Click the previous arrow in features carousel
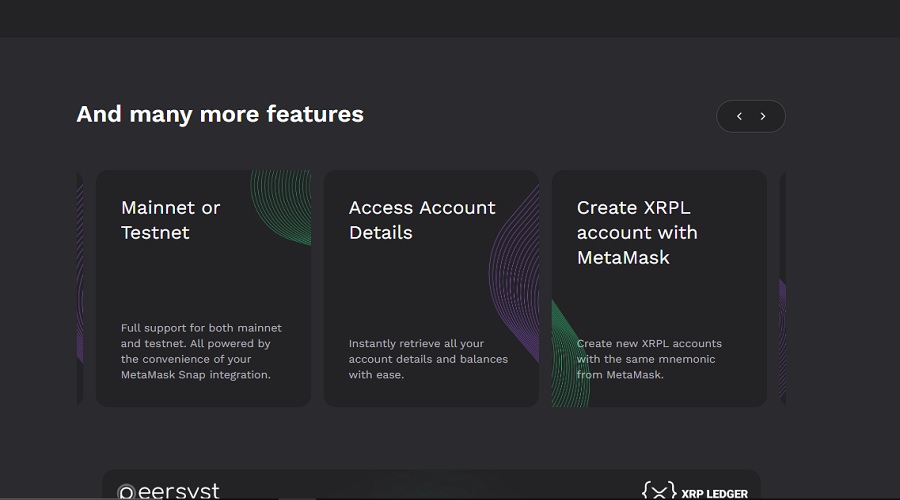This screenshot has width=900, height=500. [x=739, y=117]
